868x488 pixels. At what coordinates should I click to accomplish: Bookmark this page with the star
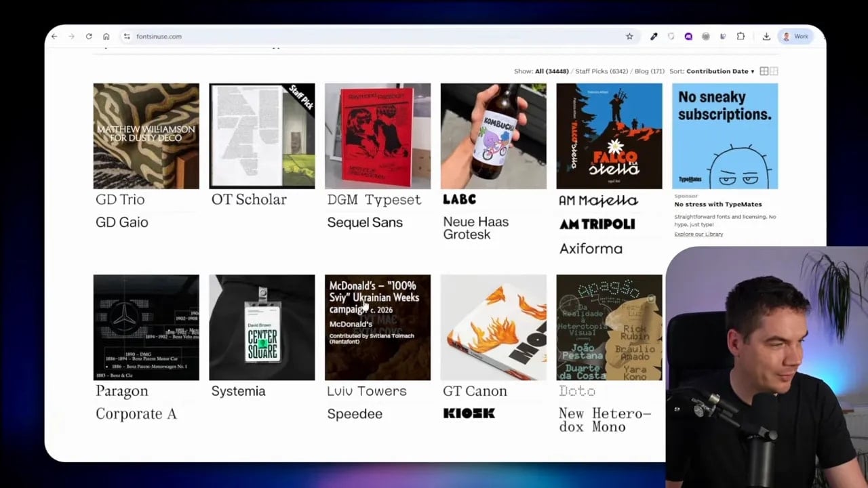point(629,37)
